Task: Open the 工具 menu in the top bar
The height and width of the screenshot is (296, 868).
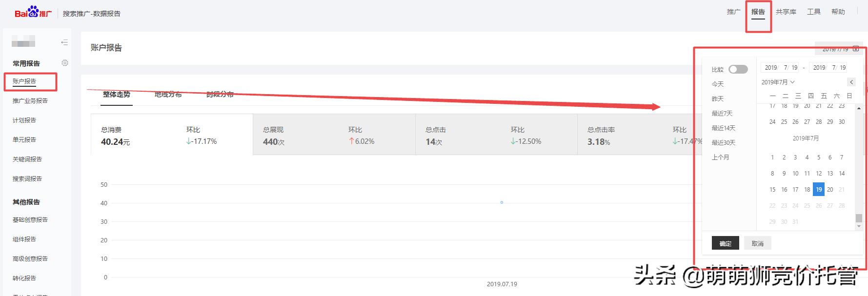Action: pos(813,12)
